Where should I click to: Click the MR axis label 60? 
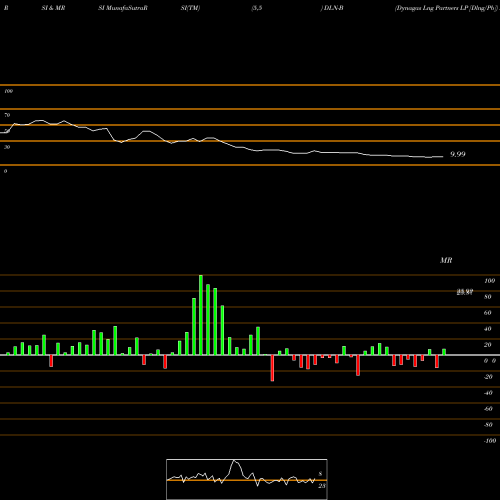(x=488, y=313)
